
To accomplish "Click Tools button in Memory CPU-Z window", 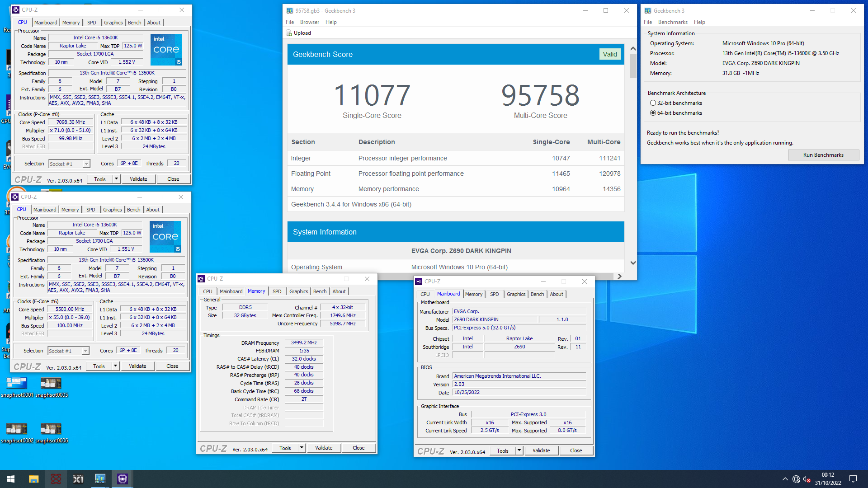I will coord(285,448).
